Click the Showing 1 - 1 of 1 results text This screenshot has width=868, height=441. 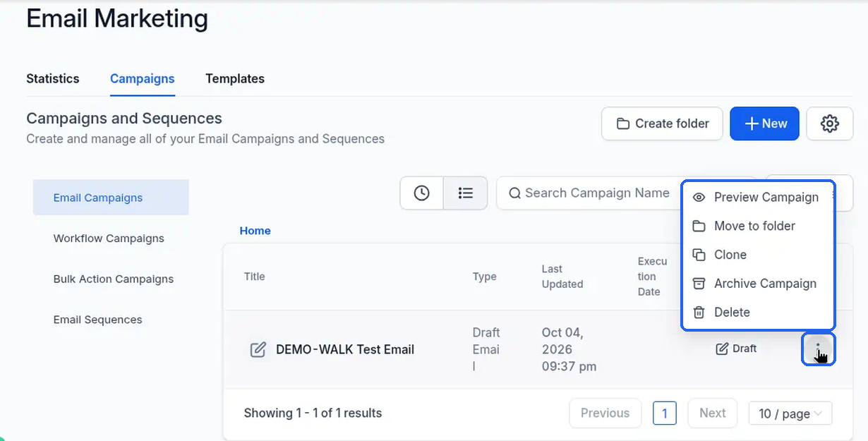coord(313,413)
